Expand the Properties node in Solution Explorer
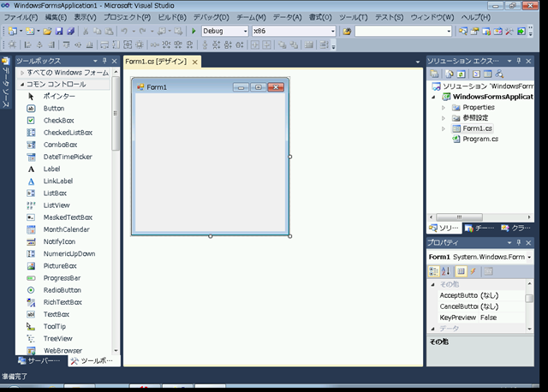 [443, 107]
